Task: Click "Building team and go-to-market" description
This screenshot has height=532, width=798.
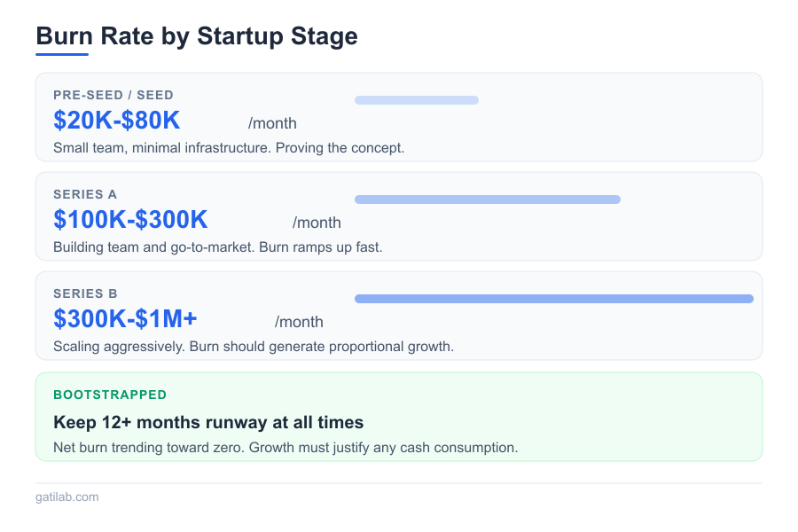Action: pos(217,246)
